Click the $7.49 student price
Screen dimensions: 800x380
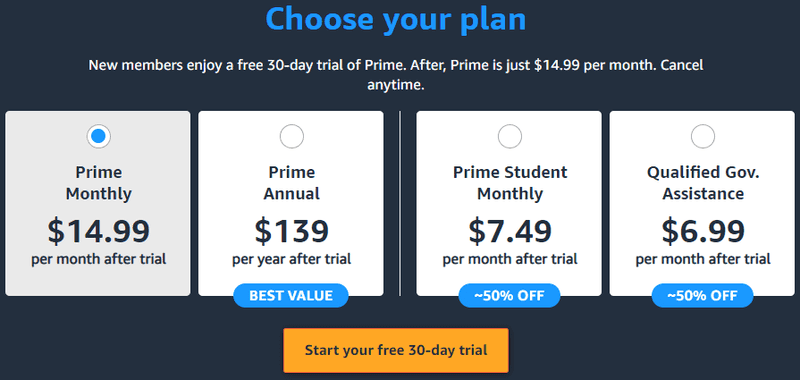(510, 231)
